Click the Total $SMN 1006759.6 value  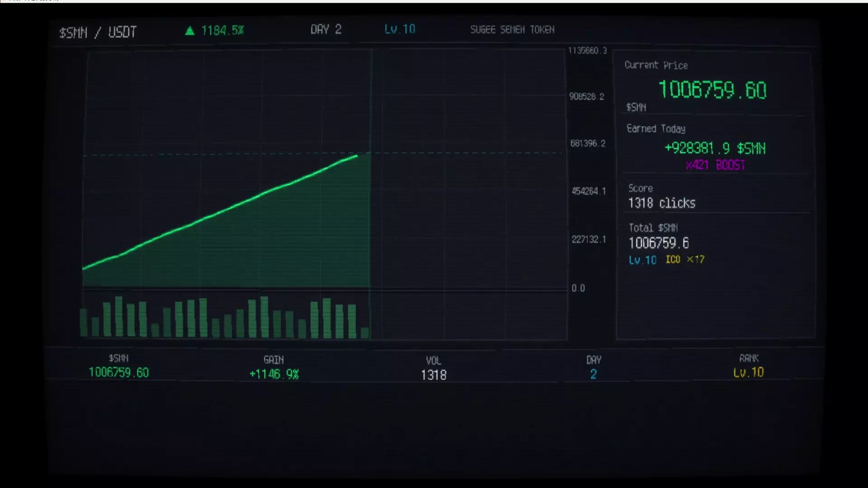(659, 243)
